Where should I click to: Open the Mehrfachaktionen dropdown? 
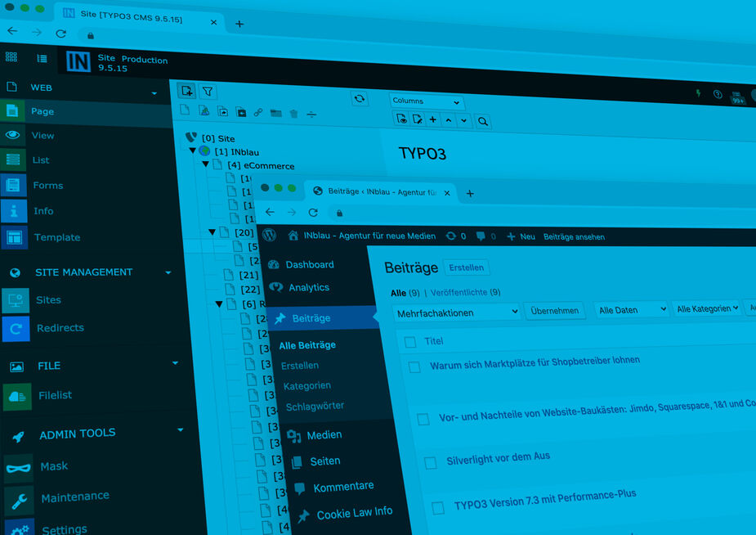point(455,312)
